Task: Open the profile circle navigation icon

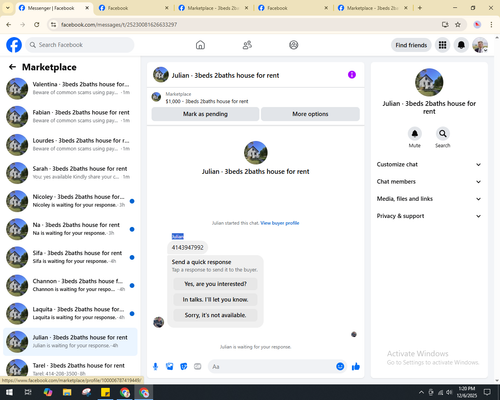Action: coord(294,45)
